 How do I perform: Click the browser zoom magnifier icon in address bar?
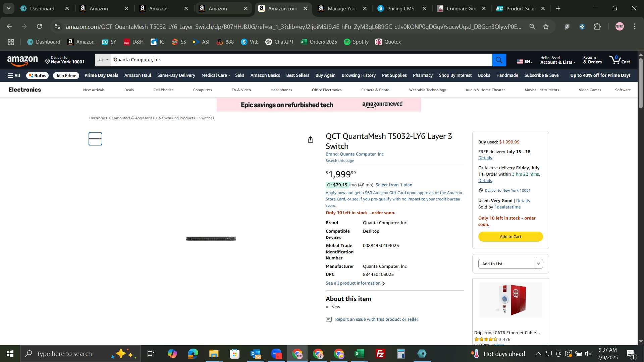tap(532, 26)
